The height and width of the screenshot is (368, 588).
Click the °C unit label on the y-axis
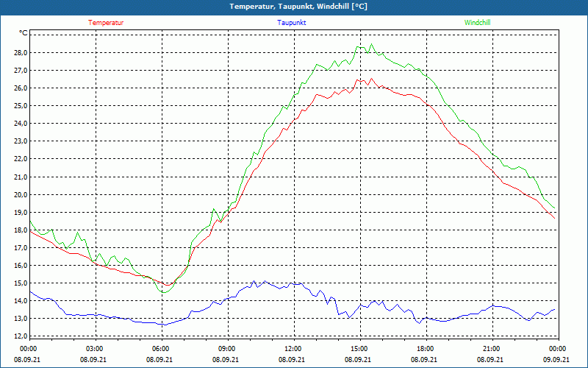[x=24, y=33]
